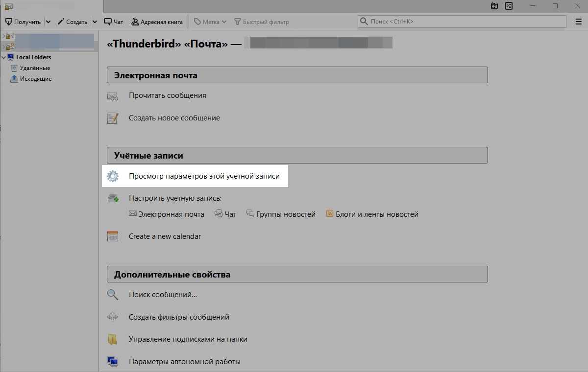Click Блоги и ленты новостей link
This screenshot has width=588, height=372.
(376, 214)
